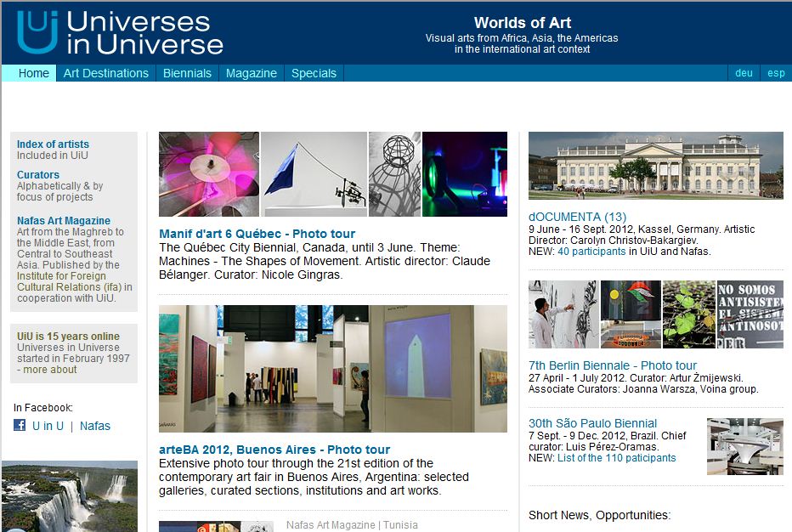Open 30th São Paulo Biennial link
Screen dimensions: 792x532
tap(593, 423)
